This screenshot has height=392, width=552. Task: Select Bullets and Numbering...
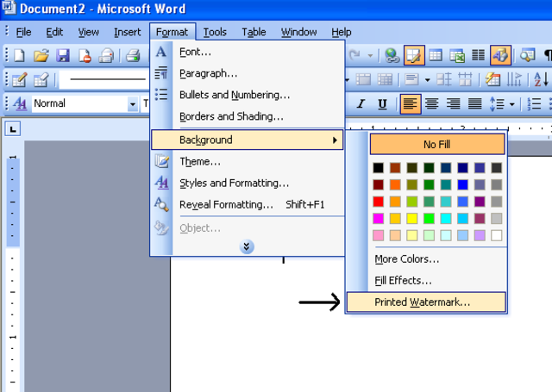point(248,95)
